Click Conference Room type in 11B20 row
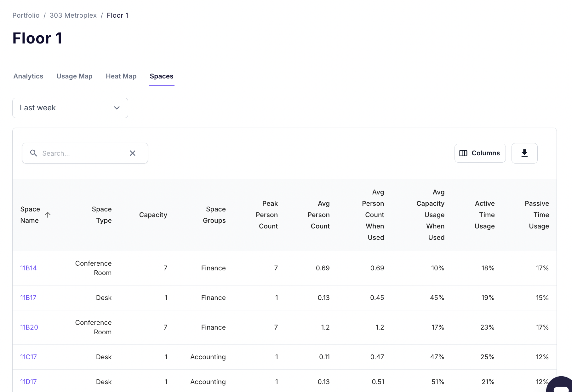 tap(94, 327)
